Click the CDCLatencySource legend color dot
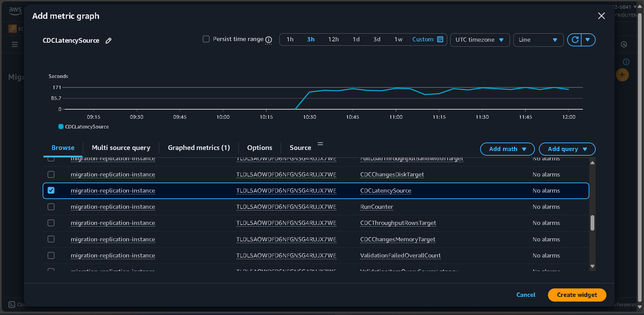The image size is (644, 315). (x=60, y=126)
